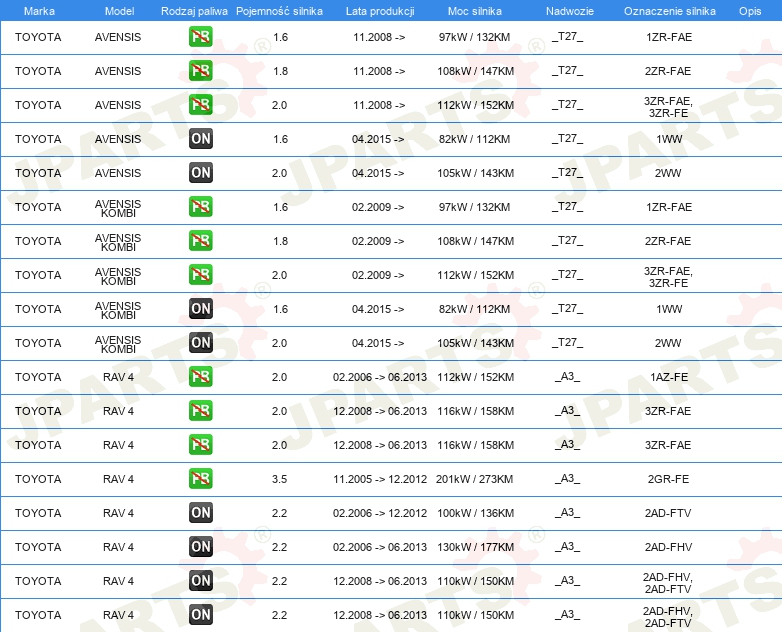Screen dimensions: 782x632
Task: Click _A3_ body code in 2GR-FE row
Action: 568,479
